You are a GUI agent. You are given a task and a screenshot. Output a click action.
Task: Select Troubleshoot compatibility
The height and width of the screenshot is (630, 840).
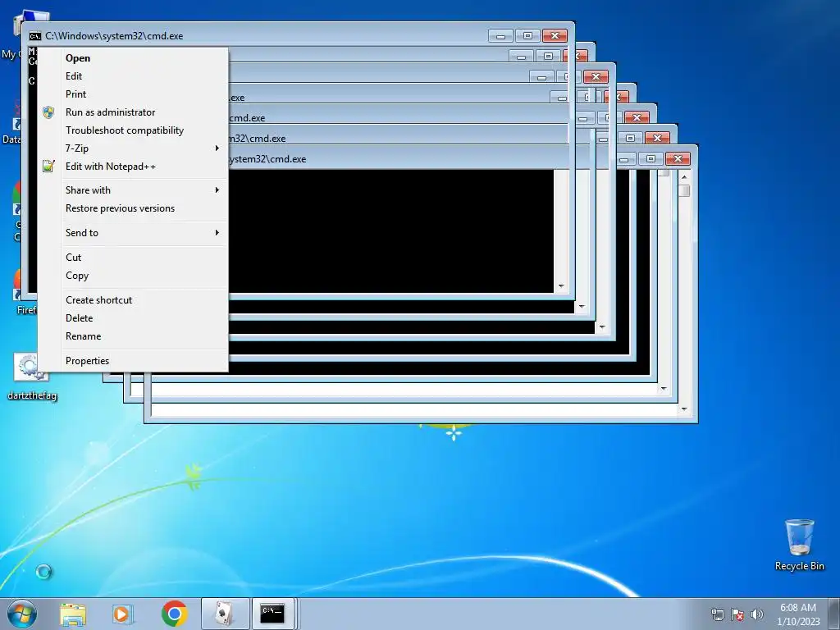pyautogui.click(x=134, y=130)
